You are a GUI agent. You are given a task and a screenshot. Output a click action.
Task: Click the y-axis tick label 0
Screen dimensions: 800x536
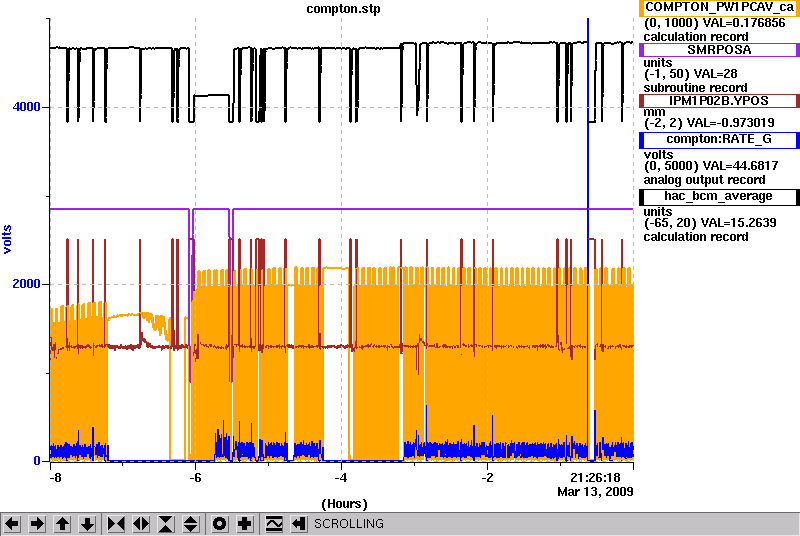[37, 461]
